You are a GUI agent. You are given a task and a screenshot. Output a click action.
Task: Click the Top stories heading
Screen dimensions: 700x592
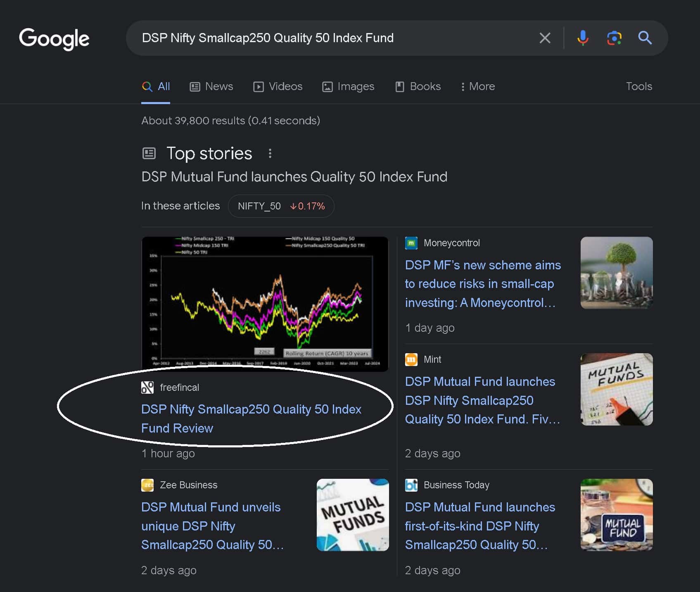click(x=209, y=154)
